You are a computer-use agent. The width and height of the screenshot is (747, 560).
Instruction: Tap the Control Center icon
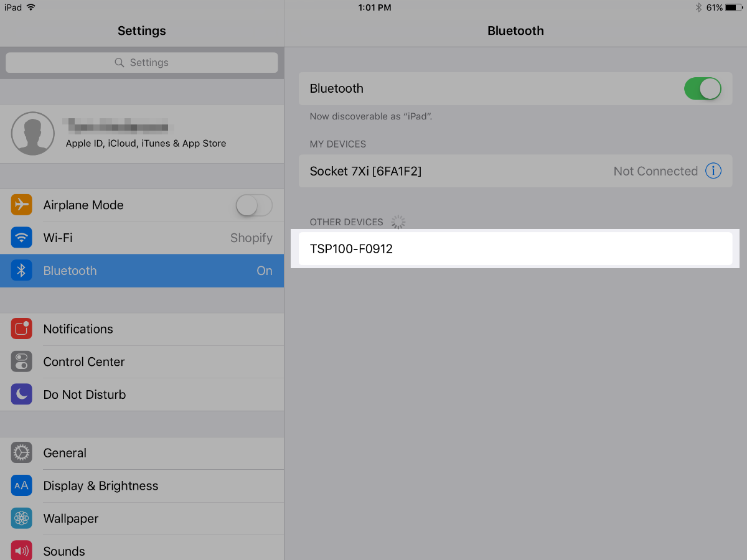(x=21, y=362)
